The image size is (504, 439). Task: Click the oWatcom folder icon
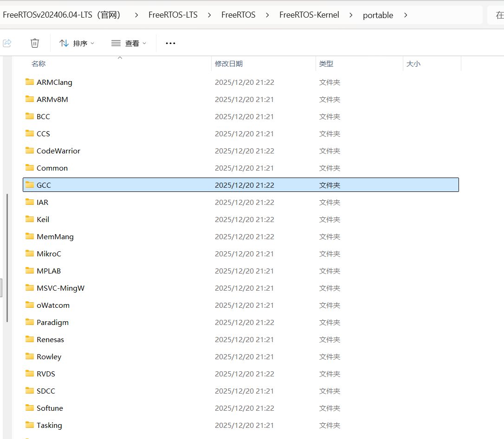pos(30,305)
